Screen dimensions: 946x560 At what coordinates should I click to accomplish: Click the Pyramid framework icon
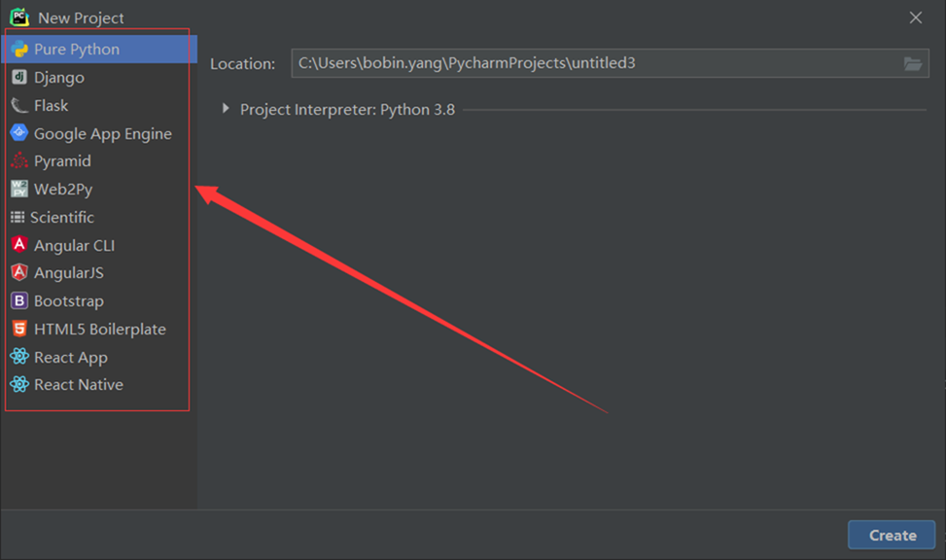pyautogui.click(x=19, y=160)
